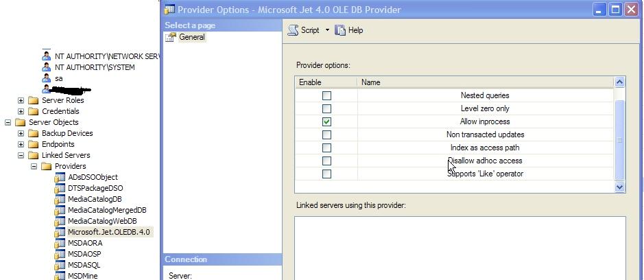Maximize the Provider Options dialog
The height and width of the screenshot is (280, 644).
616,10
